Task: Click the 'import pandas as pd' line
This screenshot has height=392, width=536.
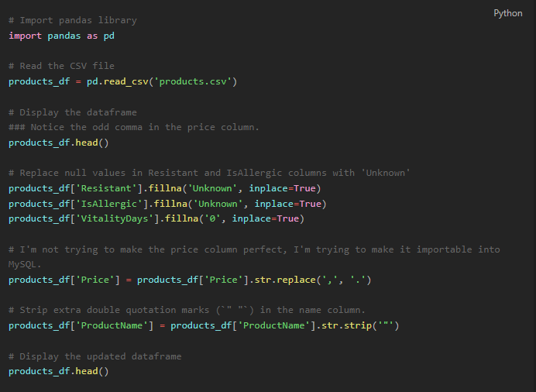Action: (x=61, y=36)
